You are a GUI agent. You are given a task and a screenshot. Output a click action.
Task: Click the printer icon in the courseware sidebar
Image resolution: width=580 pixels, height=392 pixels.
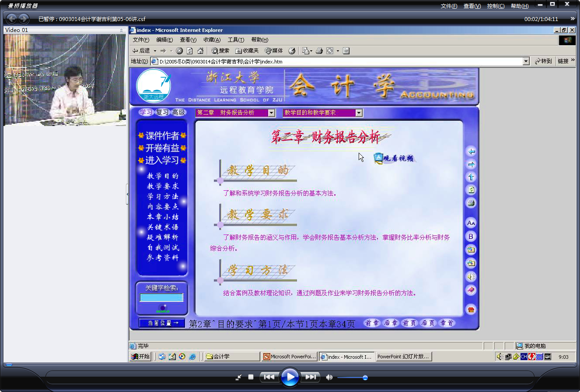click(471, 203)
